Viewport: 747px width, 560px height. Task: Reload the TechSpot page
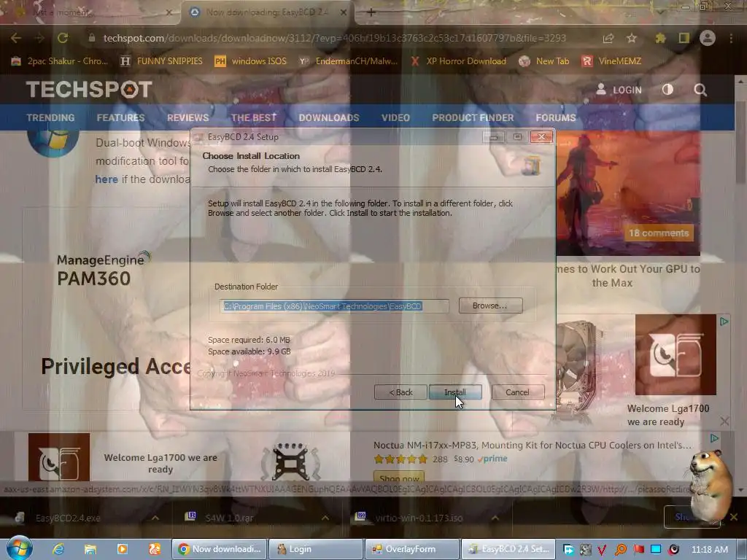(x=63, y=38)
